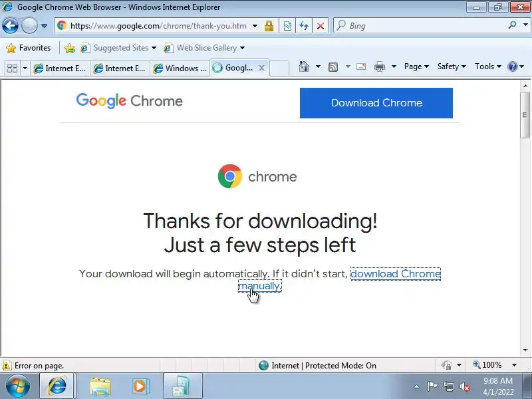This screenshot has width=532, height=399.
Task: Click the Help question mark icon
Action: 512,66
